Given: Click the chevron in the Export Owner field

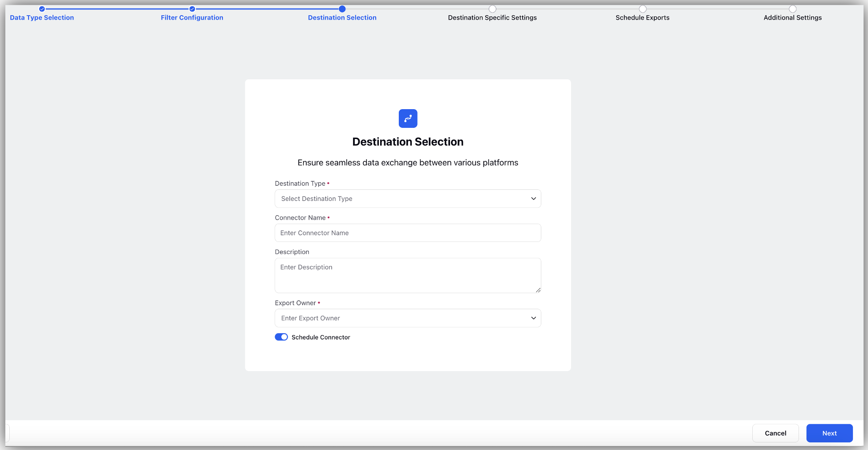Looking at the screenshot, I should pyautogui.click(x=533, y=318).
